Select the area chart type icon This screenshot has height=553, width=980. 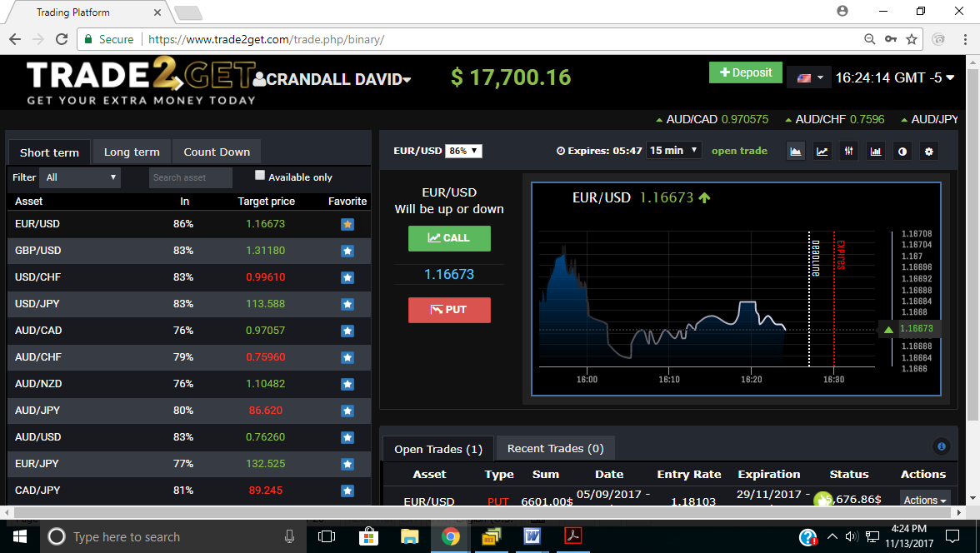[x=796, y=152]
